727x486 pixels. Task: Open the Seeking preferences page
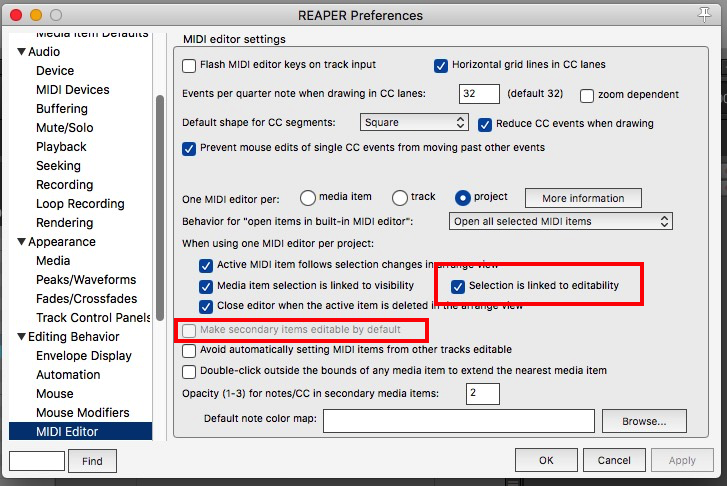point(58,166)
